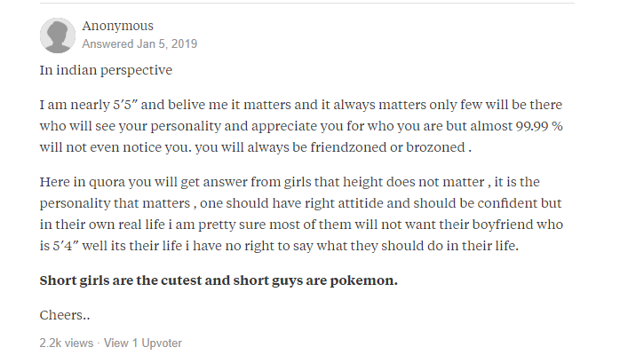Open the View 1 Upvoter link

click(x=143, y=343)
